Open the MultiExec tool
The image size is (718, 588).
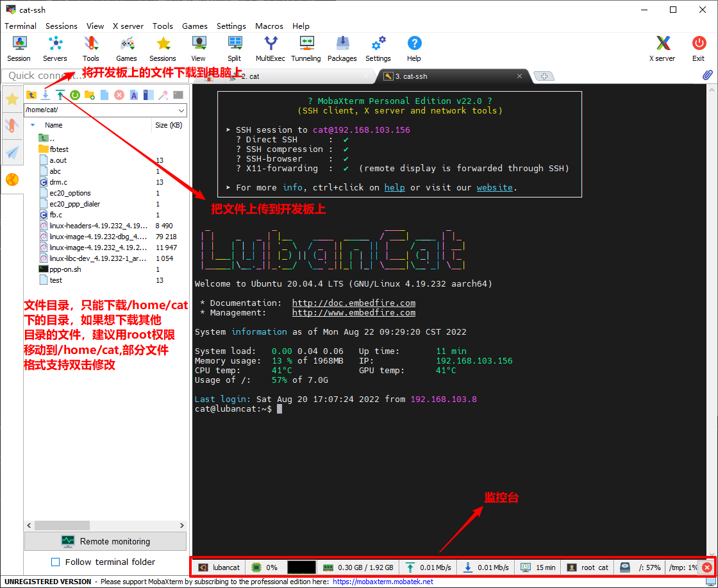271,49
